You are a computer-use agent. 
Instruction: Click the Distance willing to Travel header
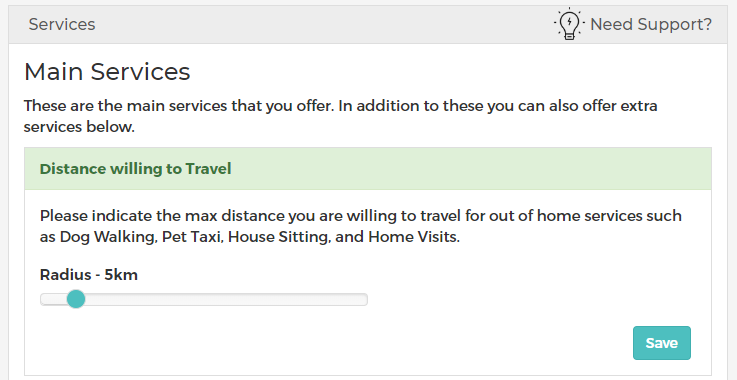click(x=135, y=169)
